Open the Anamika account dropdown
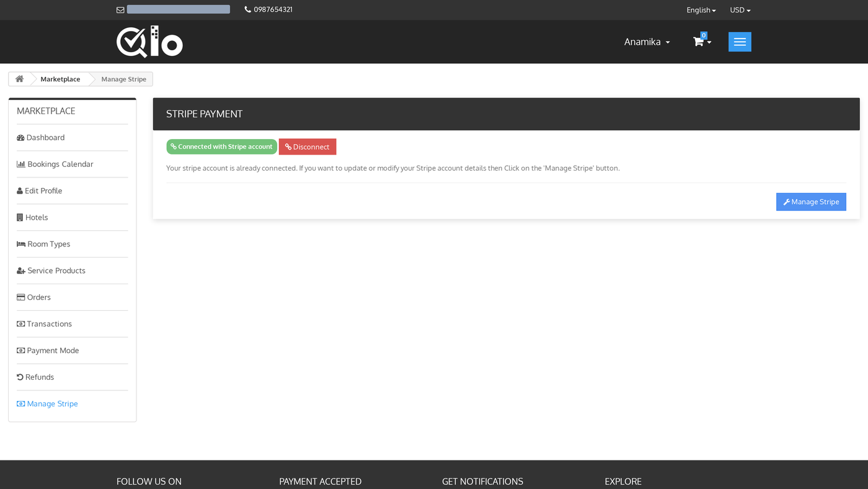 (647, 42)
